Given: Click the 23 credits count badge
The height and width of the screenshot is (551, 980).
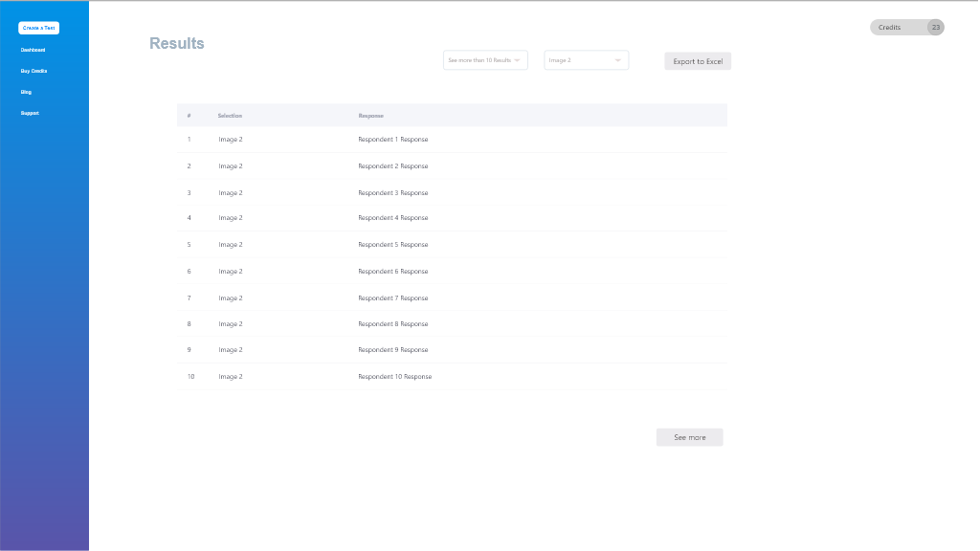Looking at the screenshot, I should (936, 28).
